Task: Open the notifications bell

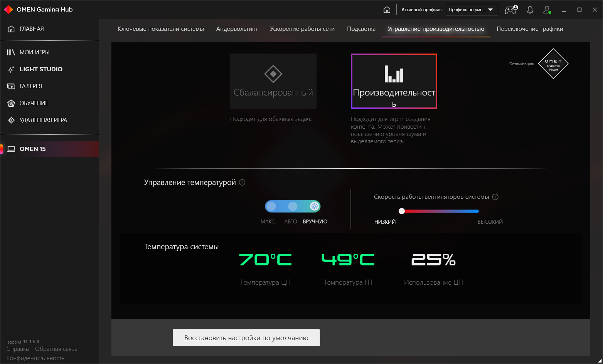Action: click(530, 10)
